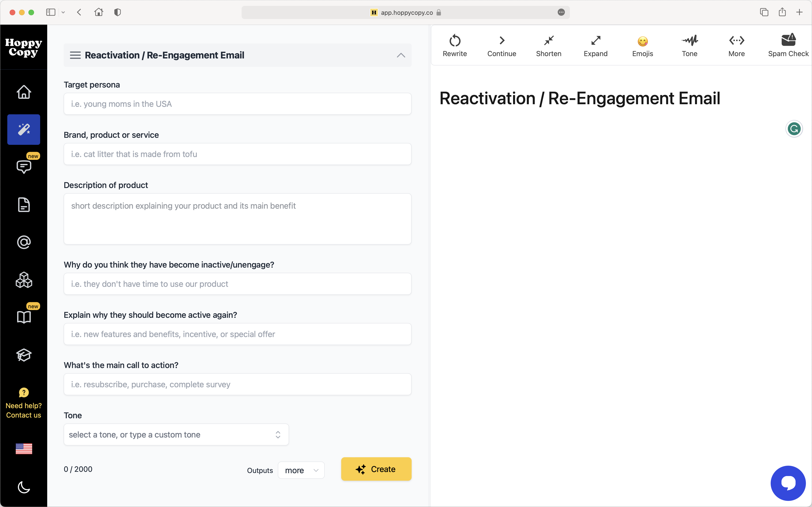This screenshot has height=507, width=812.
Task: Open the tone selection dropdown
Action: coord(176,434)
